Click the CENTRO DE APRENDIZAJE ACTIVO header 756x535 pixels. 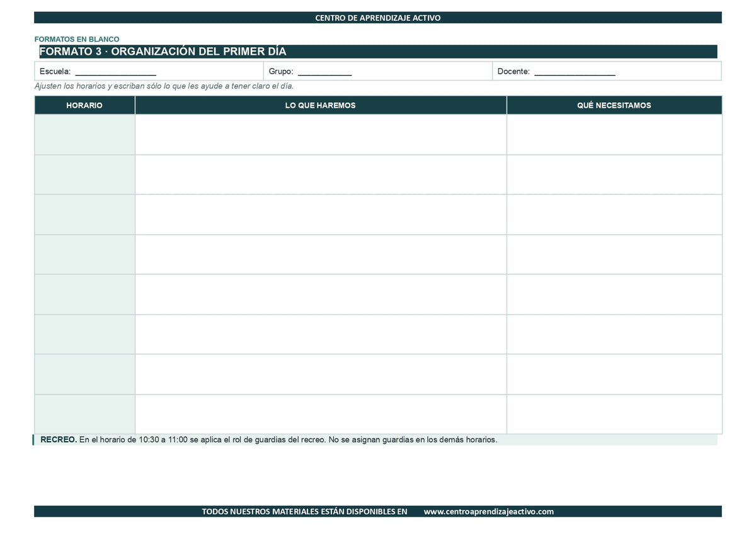click(378, 18)
